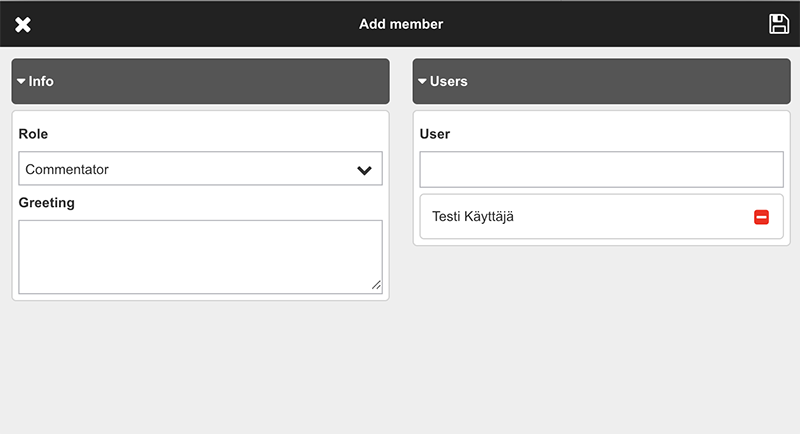Click the Role field label
Image resolution: width=800 pixels, height=434 pixels.
click(33, 134)
